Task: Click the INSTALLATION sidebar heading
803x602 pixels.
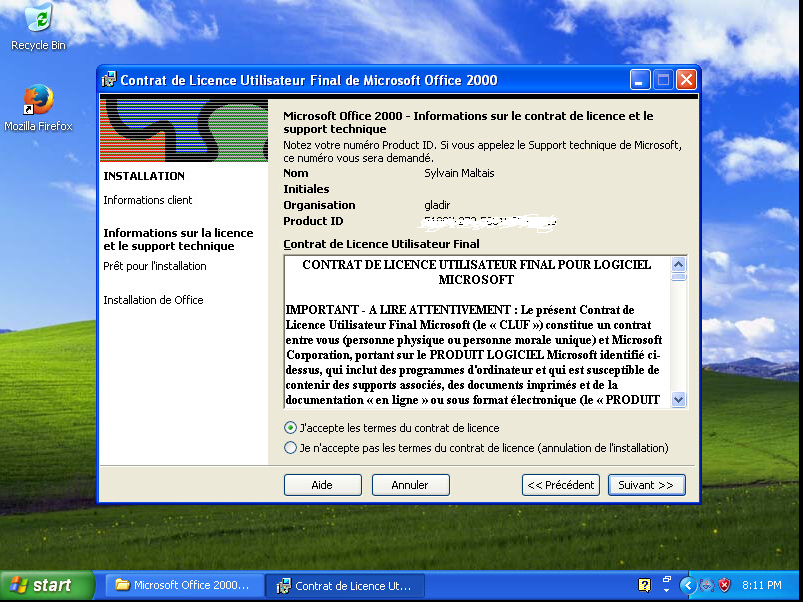Action: [x=144, y=176]
